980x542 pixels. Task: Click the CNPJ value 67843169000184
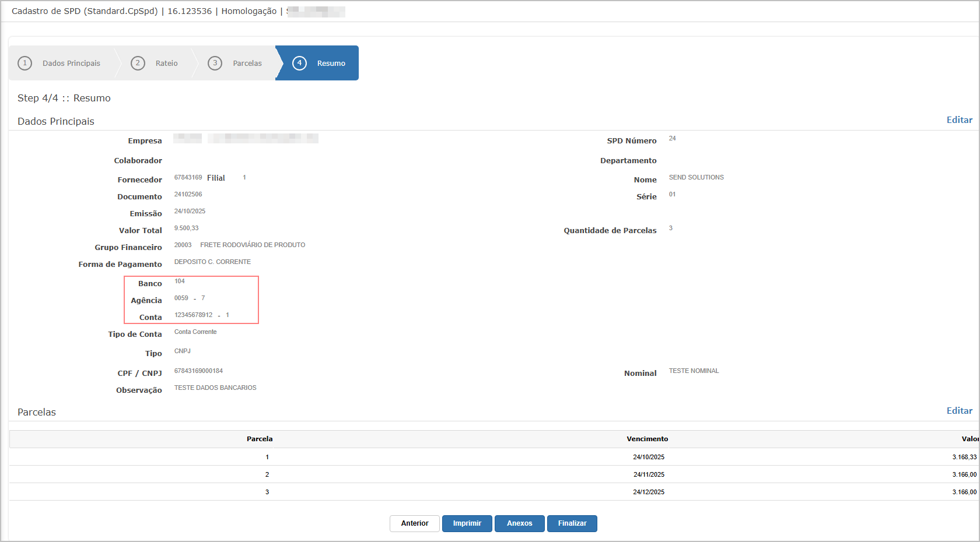click(198, 371)
